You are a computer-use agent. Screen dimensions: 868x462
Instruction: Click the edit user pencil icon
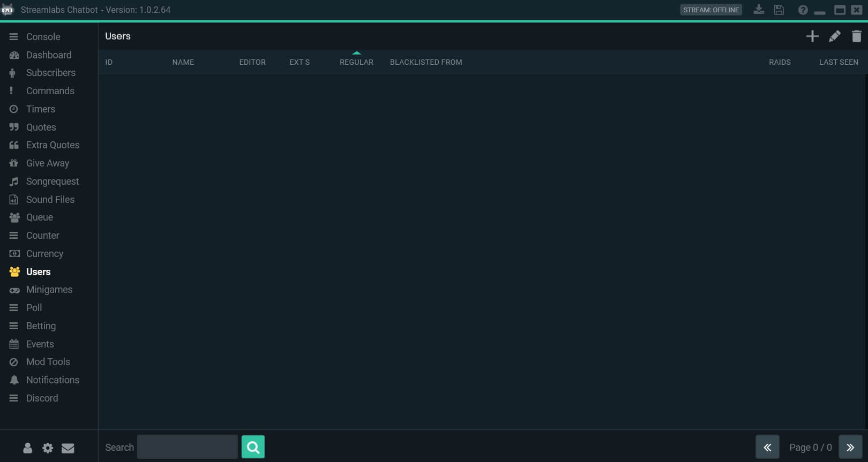(x=834, y=36)
